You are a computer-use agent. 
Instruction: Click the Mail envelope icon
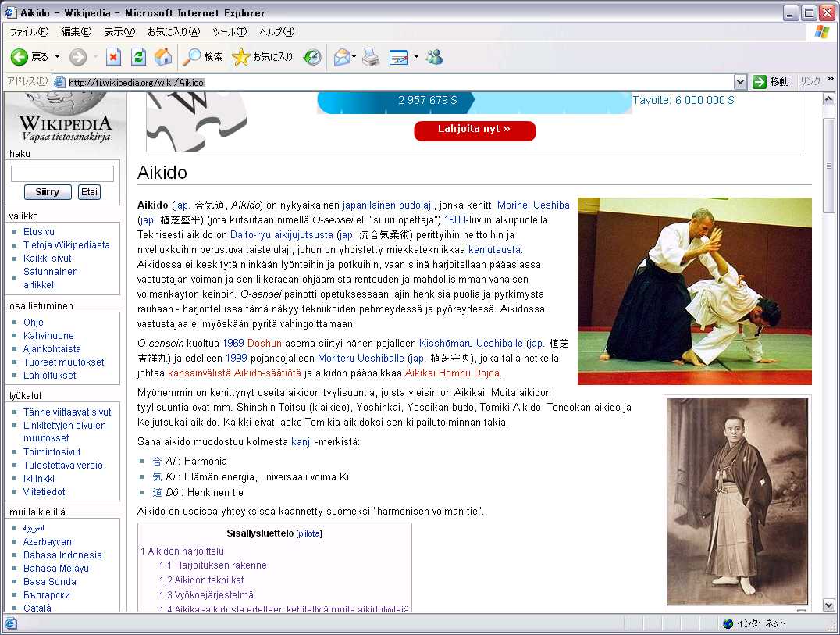click(341, 57)
